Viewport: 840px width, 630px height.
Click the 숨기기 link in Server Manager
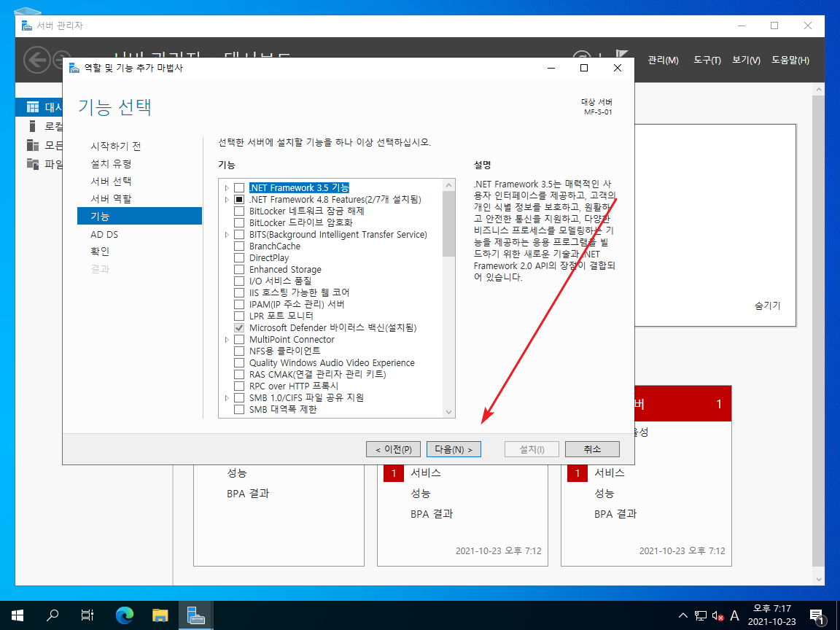click(767, 306)
